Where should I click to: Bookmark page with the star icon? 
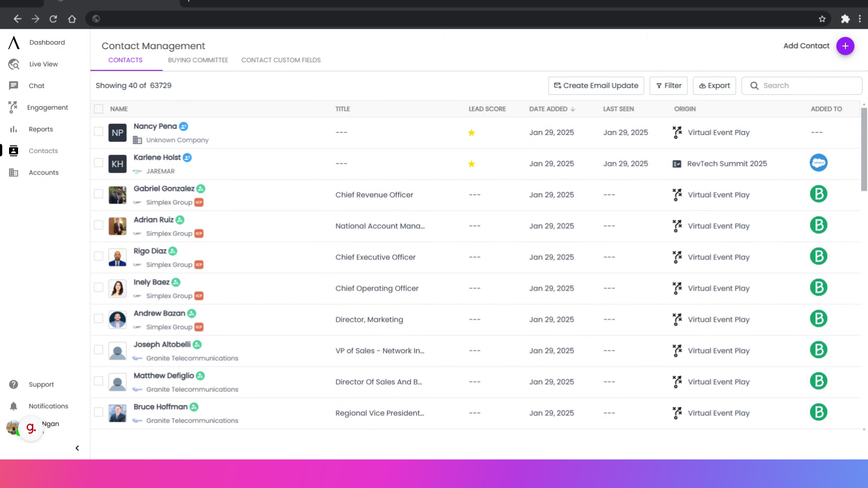tap(822, 19)
